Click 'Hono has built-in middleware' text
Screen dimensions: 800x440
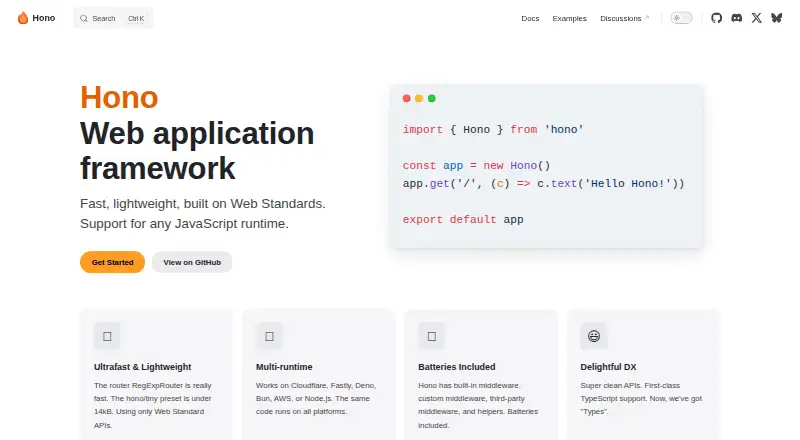pyautogui.click(x=469, y=385)
